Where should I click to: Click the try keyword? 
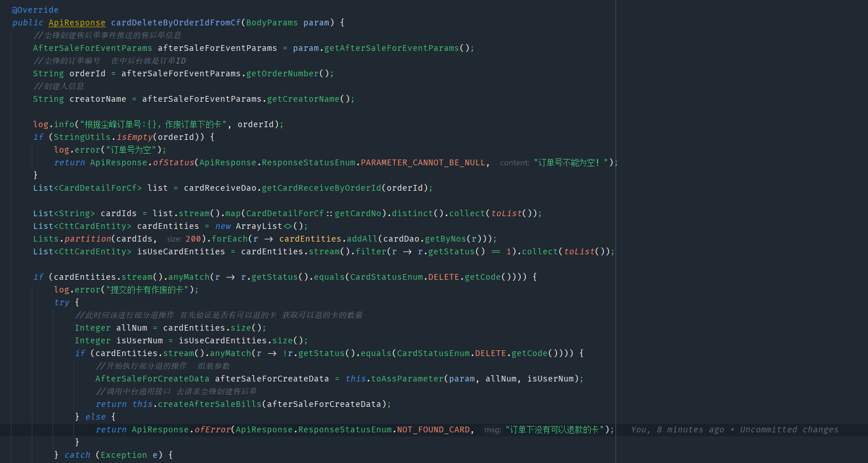tap(62, 302)
